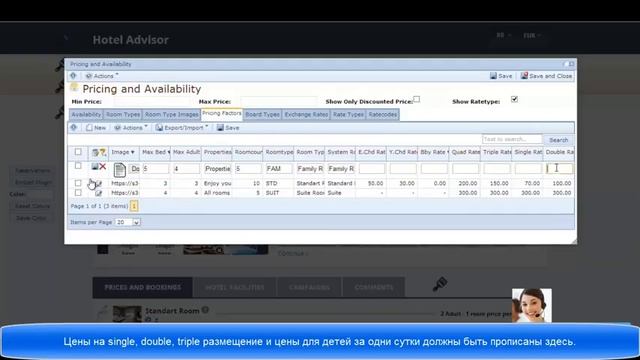This screenshot has width=640, height=360.
Task: Click the settings icon left of top Actions
Action: coord(73,76)
